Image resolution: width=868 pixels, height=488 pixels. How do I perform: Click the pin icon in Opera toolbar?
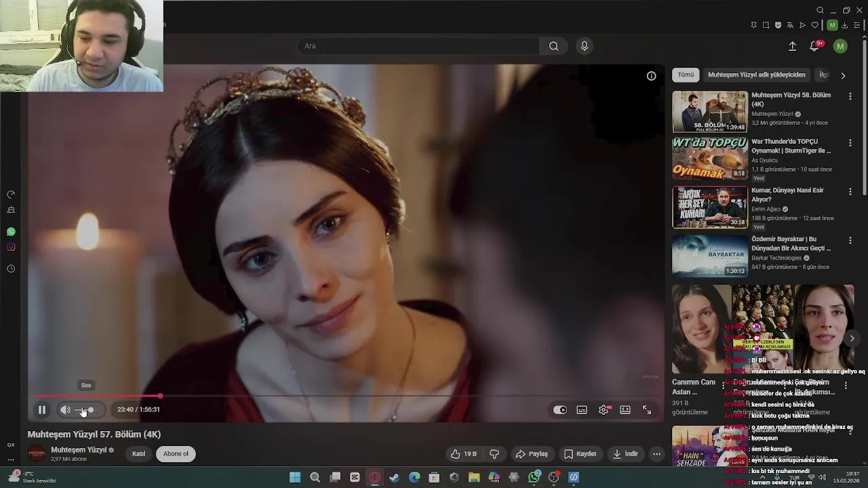click(x=753, y=25)
